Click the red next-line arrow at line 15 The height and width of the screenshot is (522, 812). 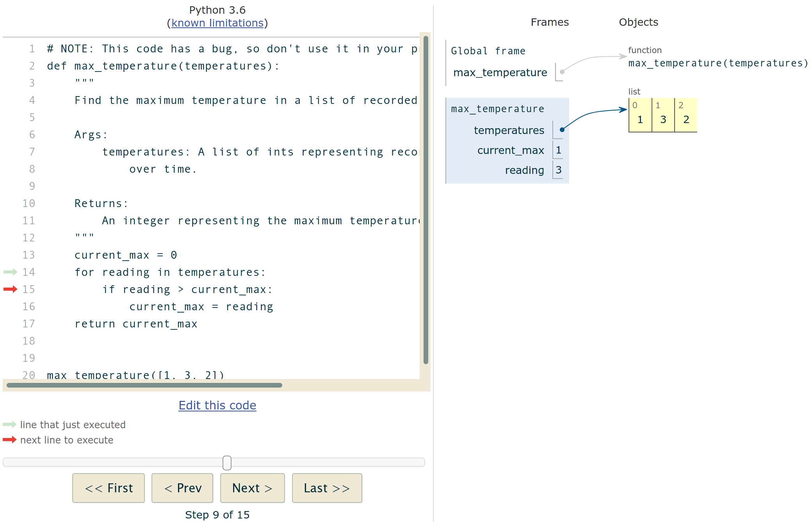[11, 289]
